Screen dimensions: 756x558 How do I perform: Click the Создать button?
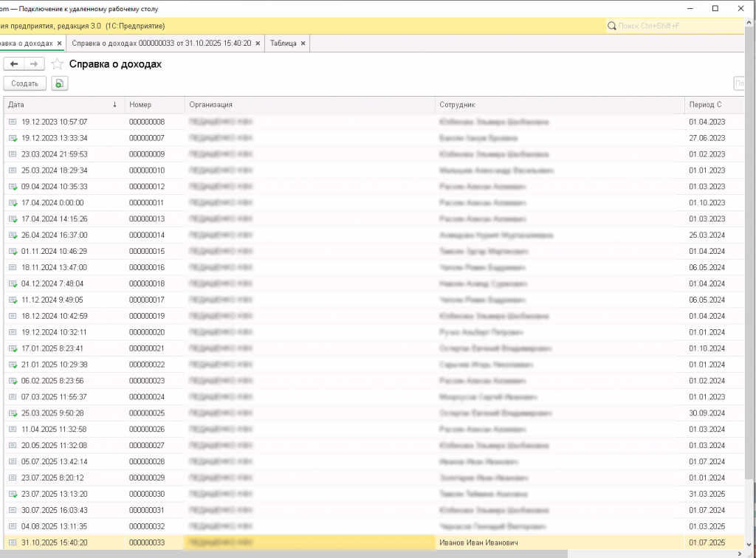coord(24,83)
